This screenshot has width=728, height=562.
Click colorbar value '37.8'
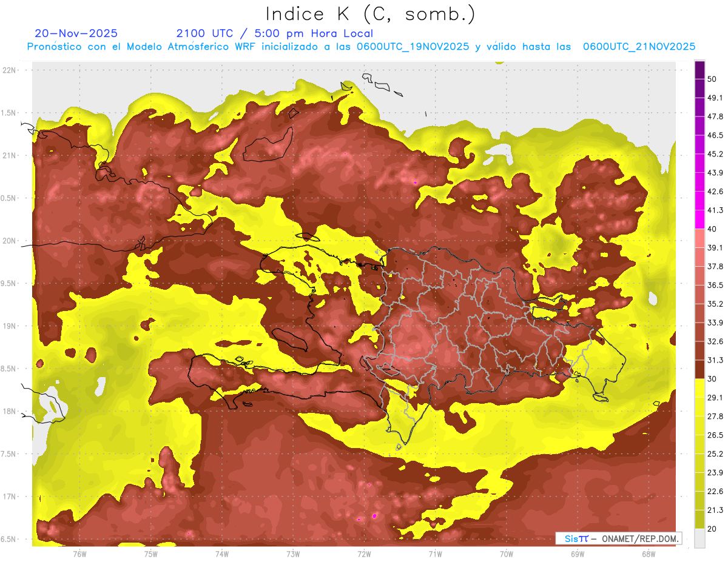(715, 266)
